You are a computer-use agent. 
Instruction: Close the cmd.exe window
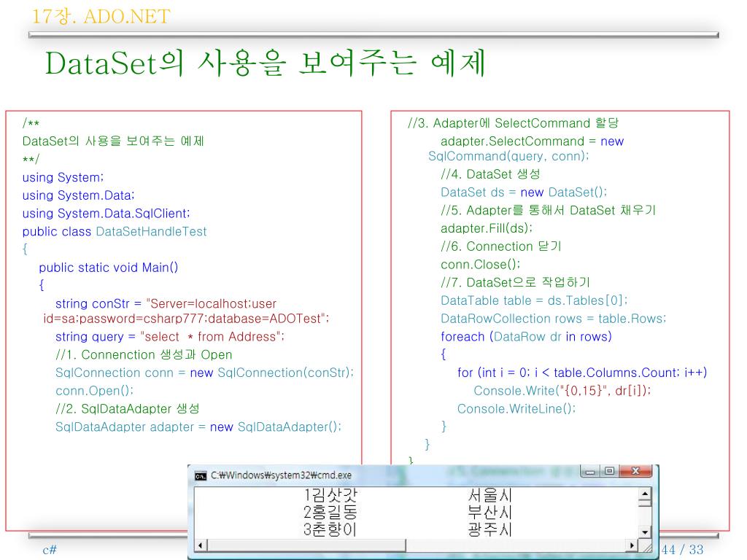pyautogui.click(x=635, y=472)
